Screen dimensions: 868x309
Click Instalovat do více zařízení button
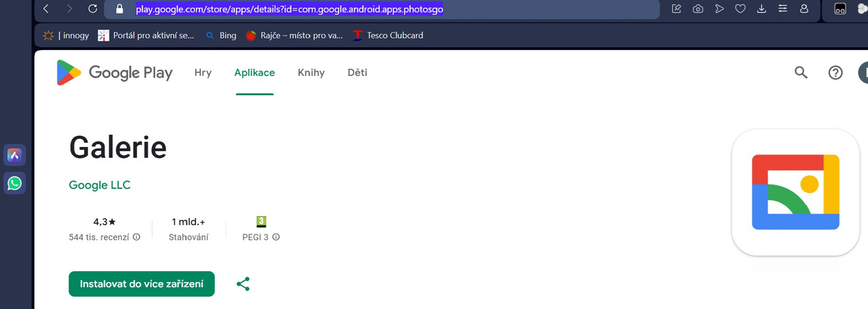[142, 284]
